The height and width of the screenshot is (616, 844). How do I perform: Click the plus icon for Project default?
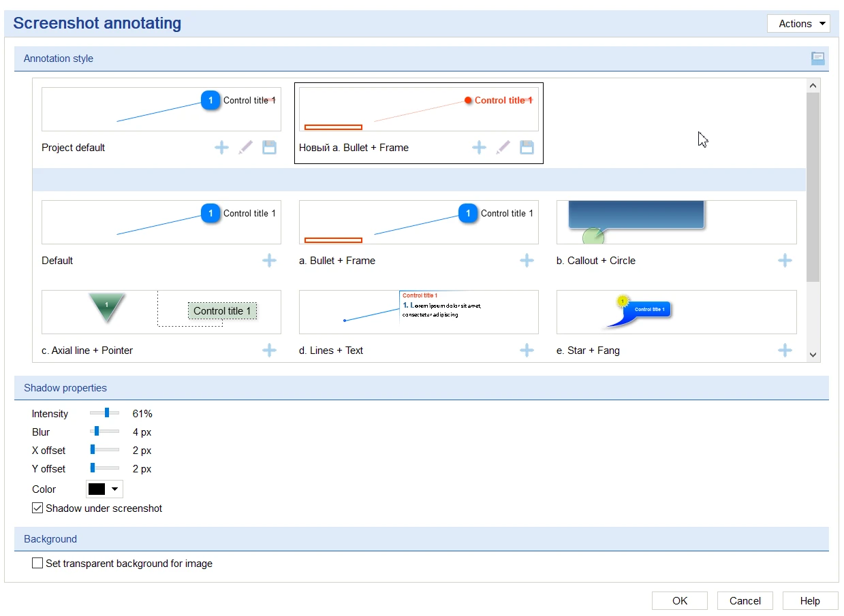(221, 147)
